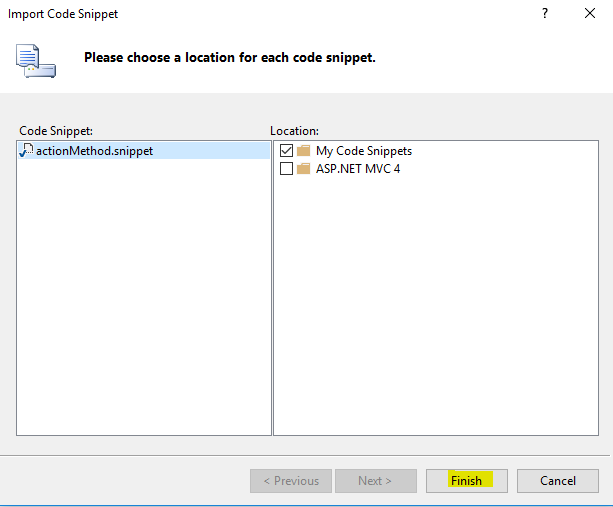Click the disabled Previous button
The width and height of the screenshot is (613, 507).
(x=291, y=481)
